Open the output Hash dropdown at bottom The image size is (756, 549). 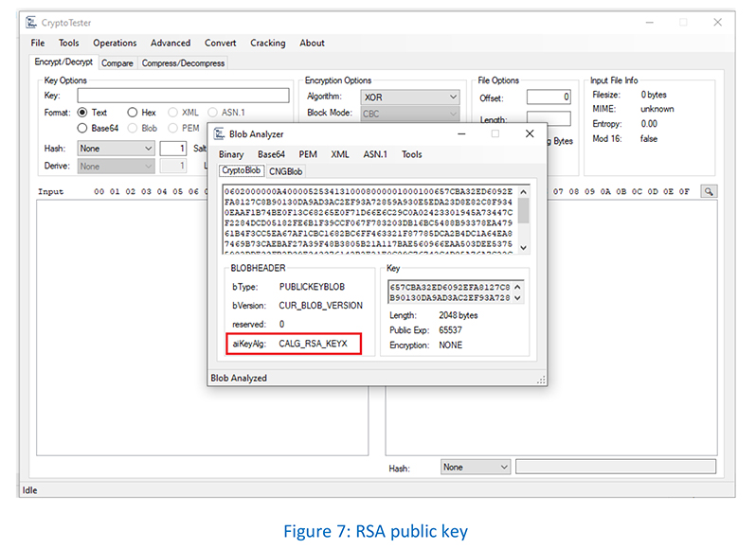(476, 467)
